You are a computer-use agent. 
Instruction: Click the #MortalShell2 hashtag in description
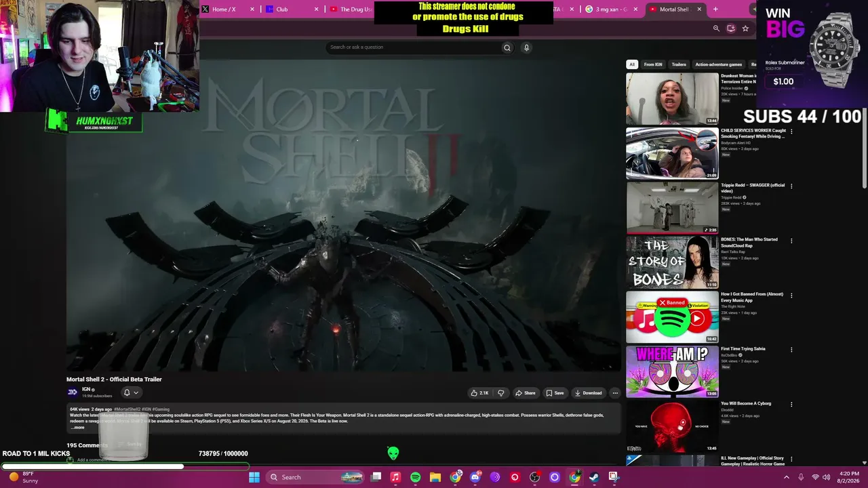point(127,409)
